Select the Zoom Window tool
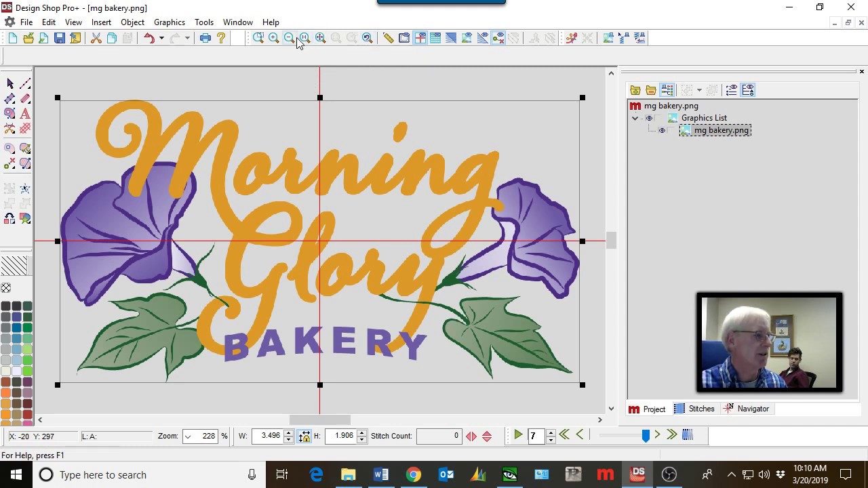The width and height of the screenshot is (868, 488). tap(258, 38)
